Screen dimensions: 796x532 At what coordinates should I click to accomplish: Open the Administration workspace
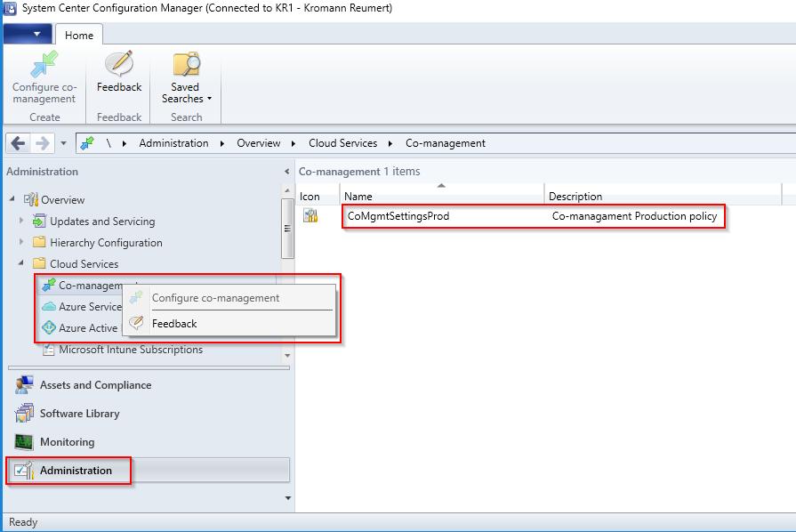tap(148, 471)
